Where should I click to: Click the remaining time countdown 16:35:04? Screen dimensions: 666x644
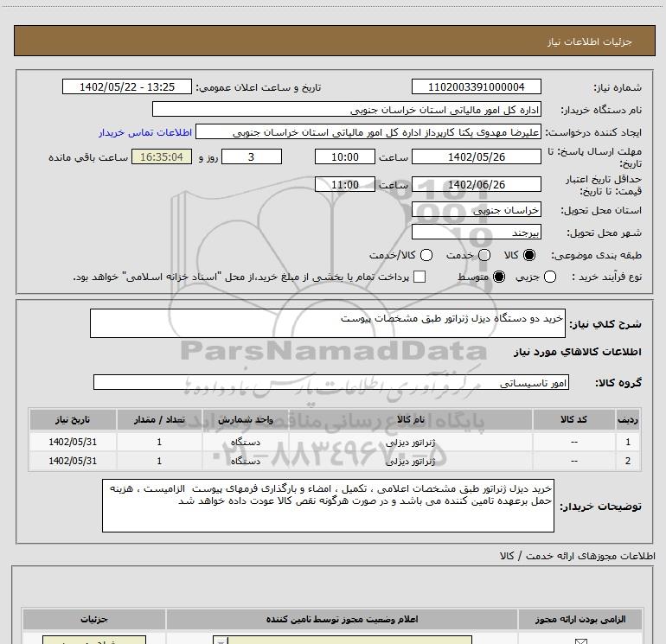(162, 156)
